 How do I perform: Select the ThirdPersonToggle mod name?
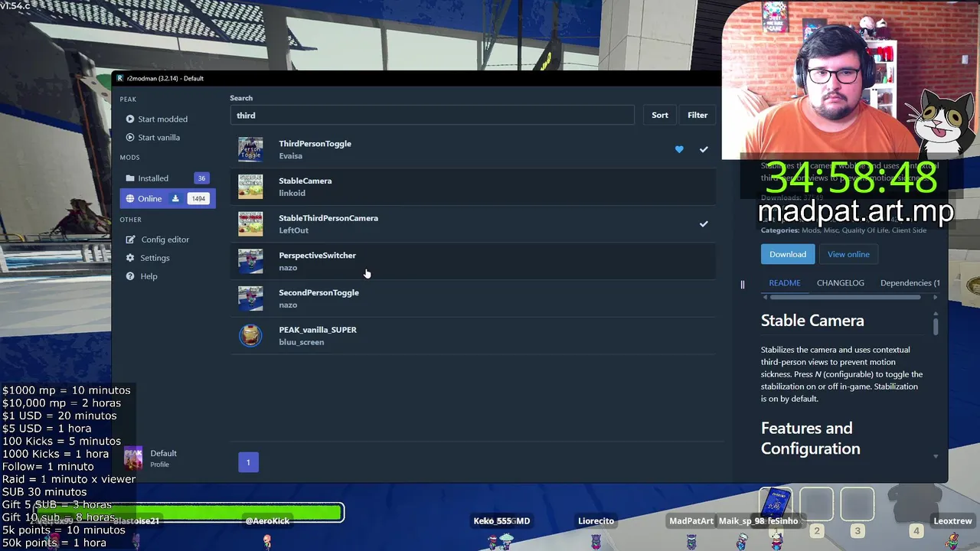(315, 144)
